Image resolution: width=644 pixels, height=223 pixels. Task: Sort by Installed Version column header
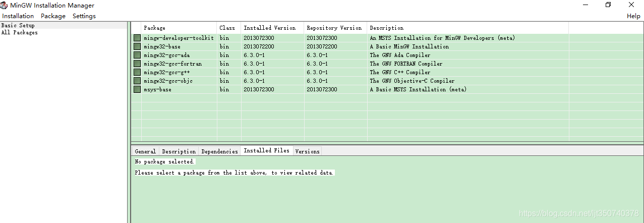[272, 28]
